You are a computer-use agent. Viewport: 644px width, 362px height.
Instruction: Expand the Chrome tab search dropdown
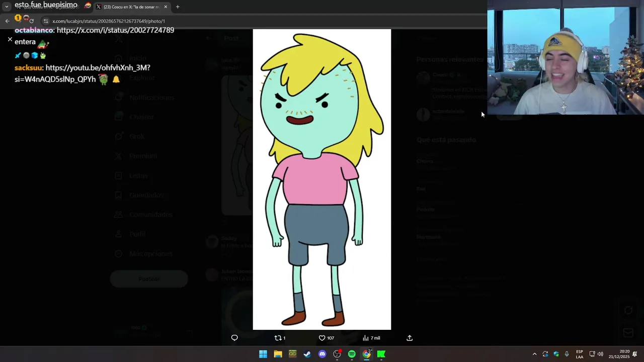click(x=7, y=7)
